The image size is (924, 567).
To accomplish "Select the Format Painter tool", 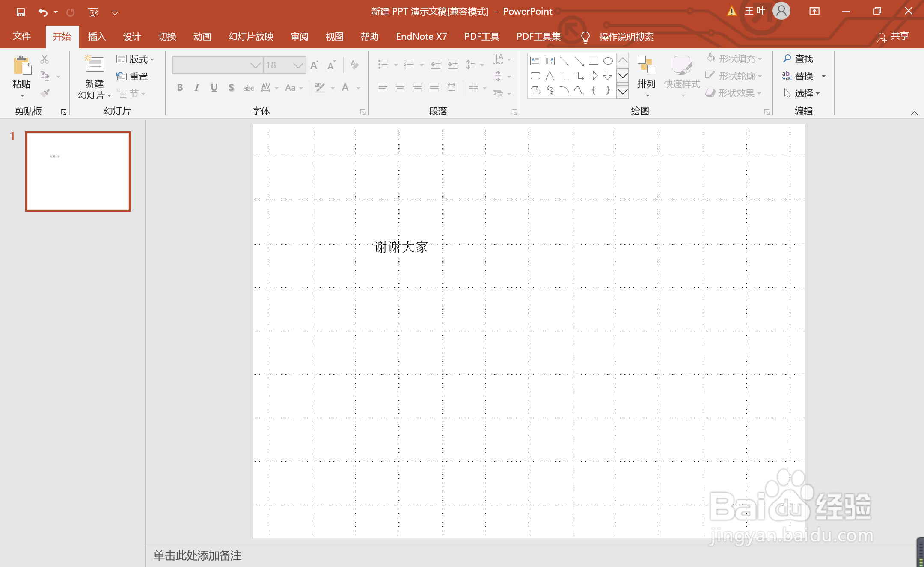I will tap(45, 93).
